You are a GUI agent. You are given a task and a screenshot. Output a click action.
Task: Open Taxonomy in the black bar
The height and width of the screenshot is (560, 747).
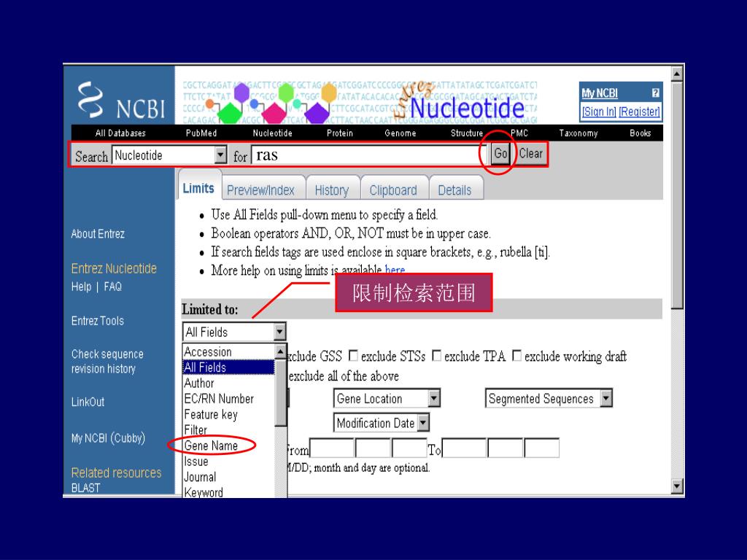[578, 133]
